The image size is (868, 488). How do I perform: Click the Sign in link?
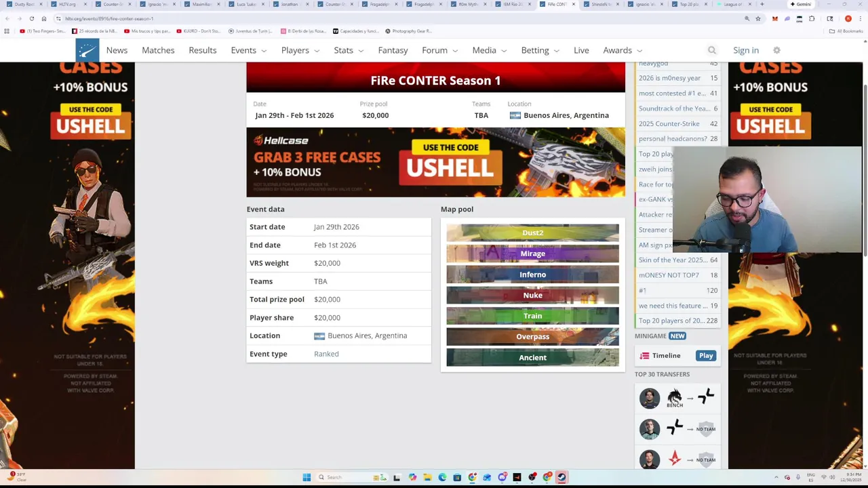746,50
